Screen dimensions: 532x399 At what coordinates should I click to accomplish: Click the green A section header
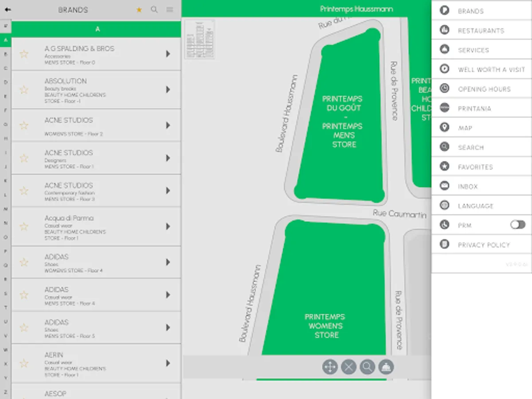pyautogui.click(x=96, y=29)
